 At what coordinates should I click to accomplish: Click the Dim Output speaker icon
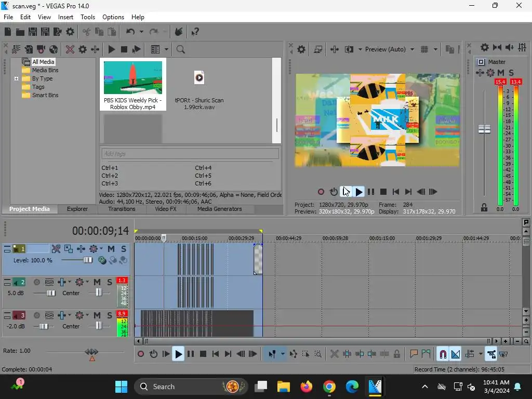pyautogui.click(x=510, y=47)
